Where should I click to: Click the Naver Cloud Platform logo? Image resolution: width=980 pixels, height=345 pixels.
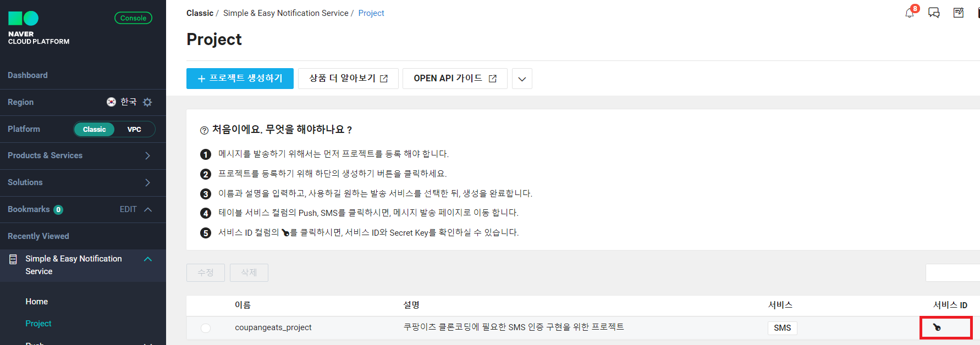[38, 28]
